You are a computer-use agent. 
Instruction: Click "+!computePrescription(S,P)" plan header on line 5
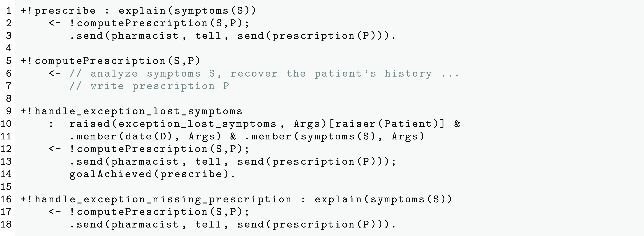tap(110, 61)
